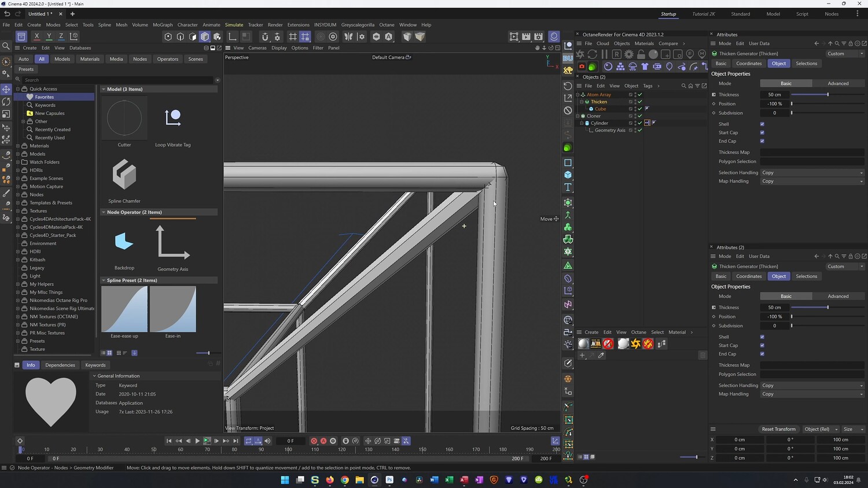
Task: Switch to Advanced mode in upper Attributes
Action: [x=838, y=83]
